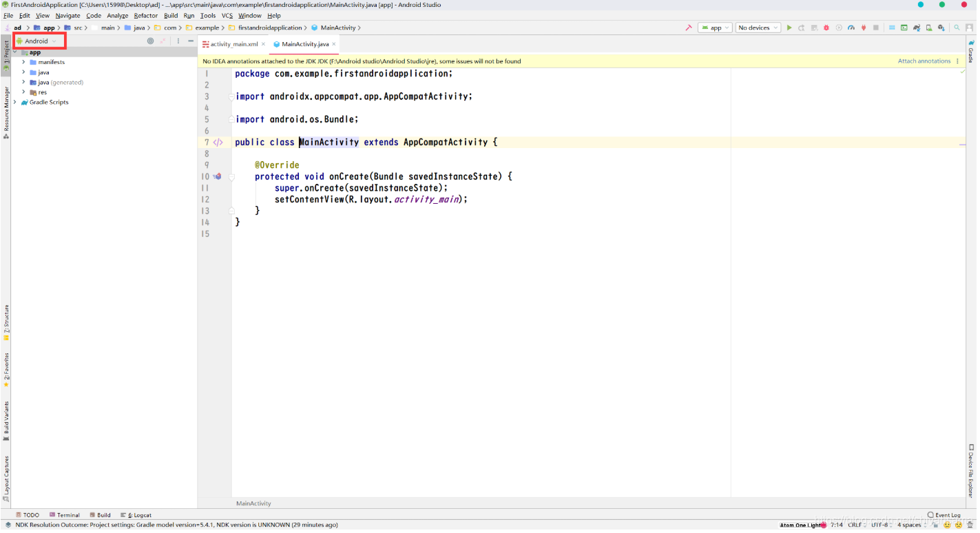Toggle the Device File Explorer panel

[x=971, y=470]
